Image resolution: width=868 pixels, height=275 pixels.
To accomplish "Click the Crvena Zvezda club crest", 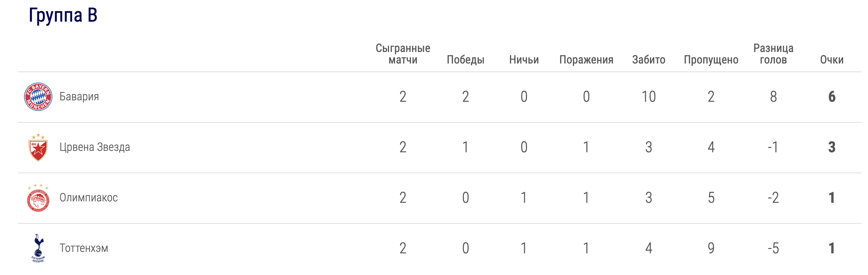I will pos(38,147).
